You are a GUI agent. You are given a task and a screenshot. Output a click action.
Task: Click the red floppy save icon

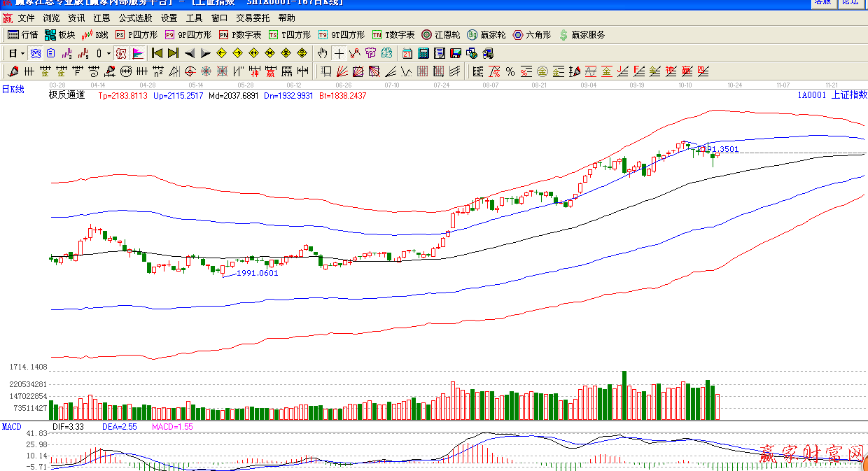tap(456, 53)
